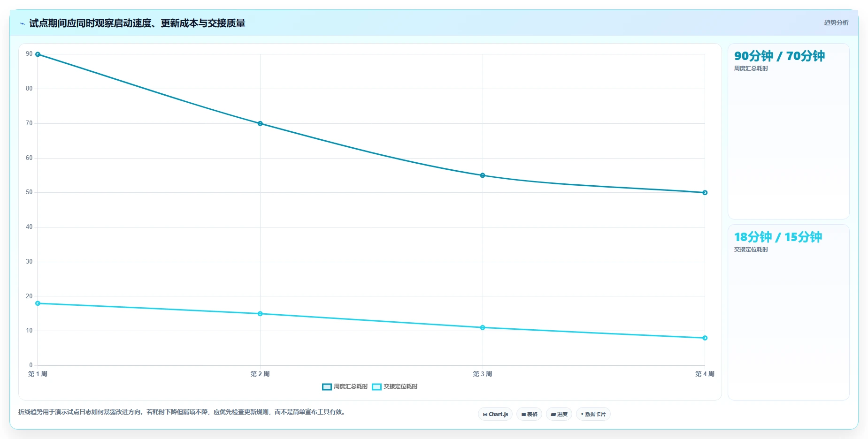Image resolution: width=868 pixels, height=439 pixels.
Task: Select the week 3 point at 55 minutes
Action: [483, 175]
